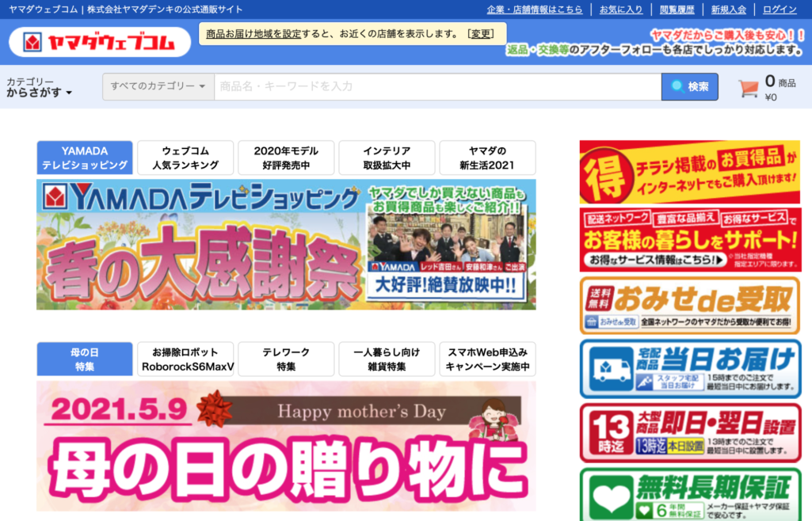The width and height of the screenshot is (812, 521).
Task: Open the 母の日の贈り物に Mother's Day banner
Action: pos(286,446)
